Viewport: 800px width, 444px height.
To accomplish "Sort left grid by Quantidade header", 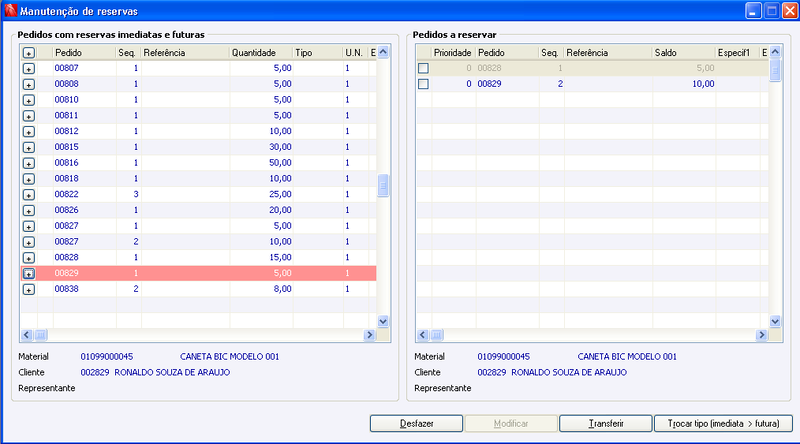I will pos(261,53).
